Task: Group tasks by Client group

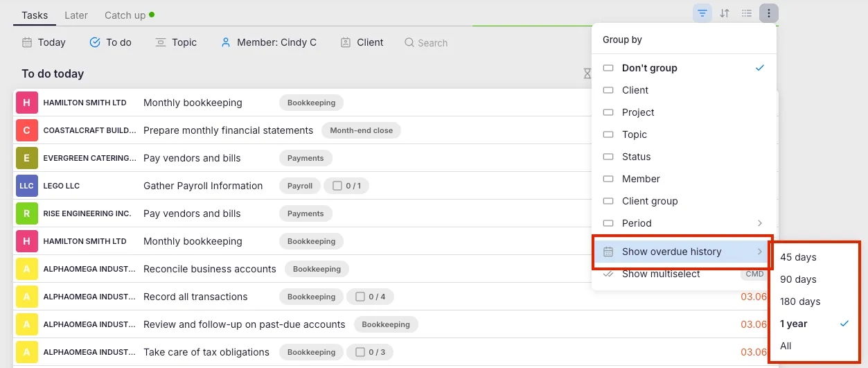Action: (649, 201)
